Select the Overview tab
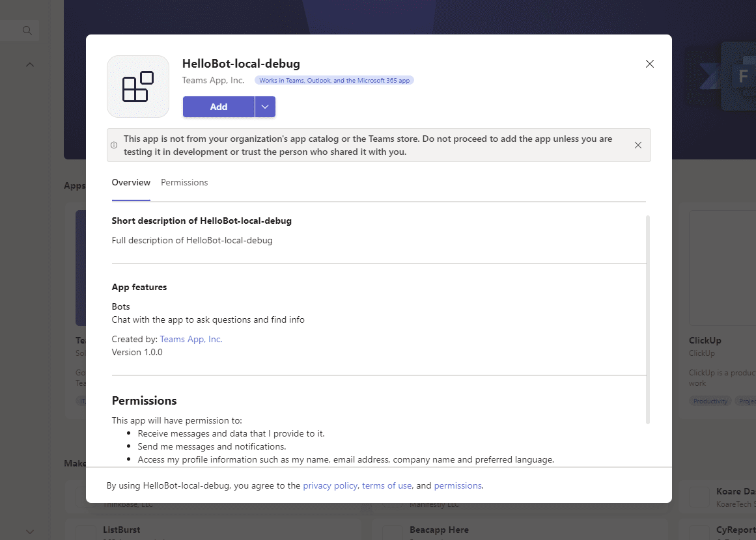Viewport: 756px width, 540px height. coord(131,182)
